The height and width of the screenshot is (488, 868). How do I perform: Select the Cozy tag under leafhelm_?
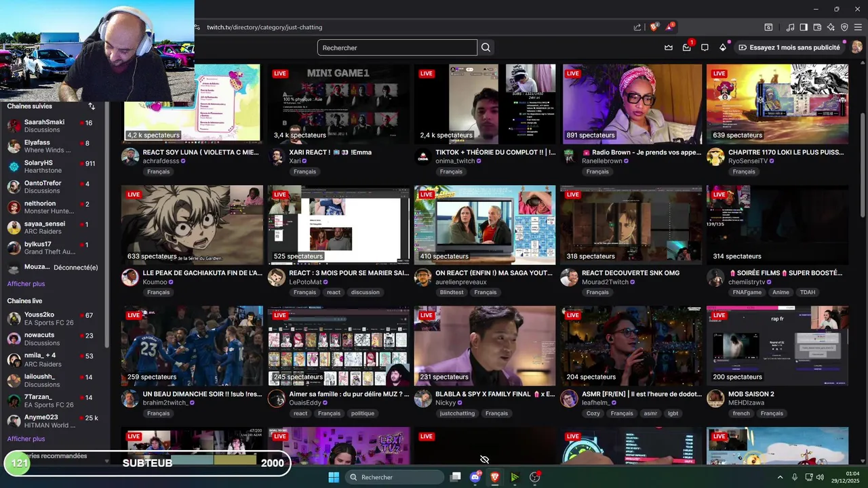pos(593,413)
